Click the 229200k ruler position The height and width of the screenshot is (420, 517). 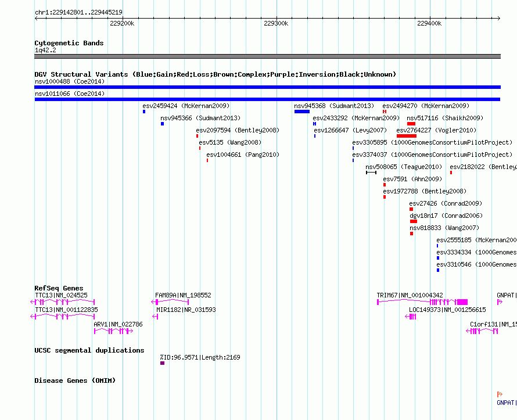122,23
